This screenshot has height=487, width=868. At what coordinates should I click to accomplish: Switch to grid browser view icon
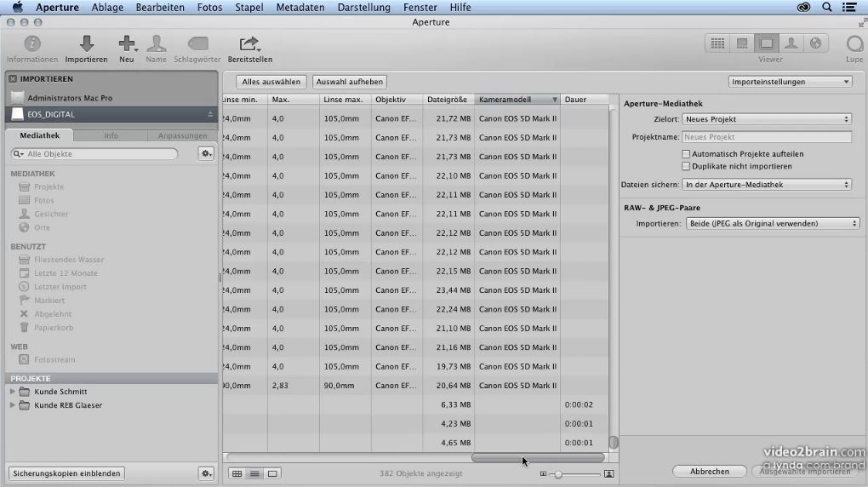pos(717,43)
